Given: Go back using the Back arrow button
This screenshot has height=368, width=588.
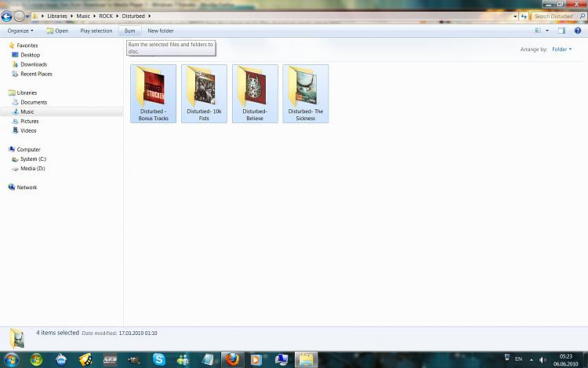Looking at the screenshot, I should pos(7,16).
